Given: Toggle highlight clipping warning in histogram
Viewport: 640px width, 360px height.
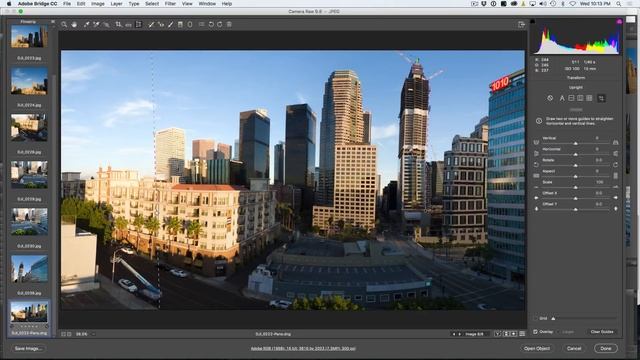Looking at the screenshot, I should [x=619, y=21].
